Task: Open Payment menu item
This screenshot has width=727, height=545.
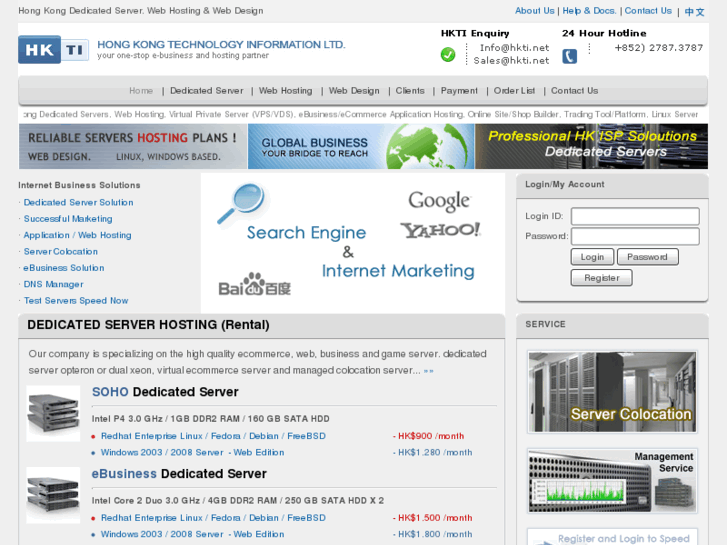Action: coord(459,91)
